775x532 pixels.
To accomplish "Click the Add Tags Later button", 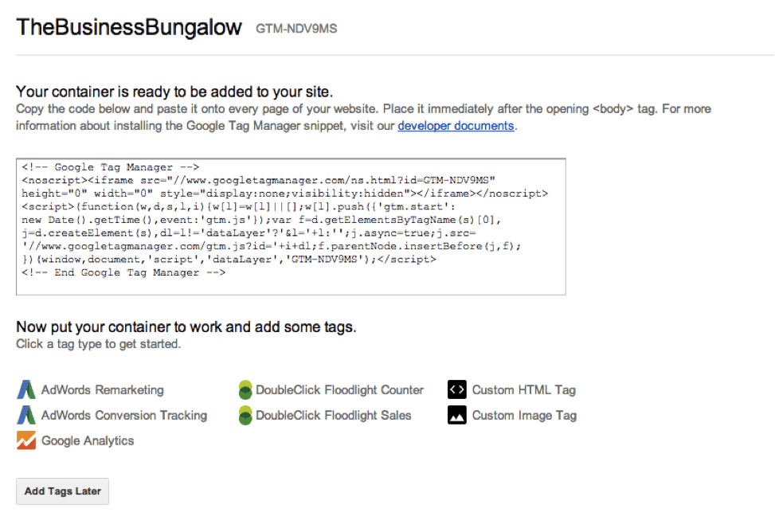I will coord(62,491).
